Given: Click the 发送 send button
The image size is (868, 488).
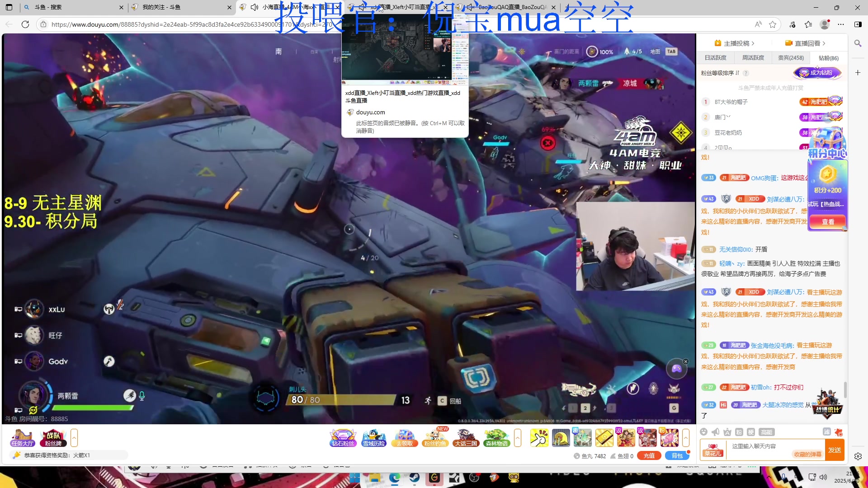Looking at the screenshot, I should coord(835,450).
